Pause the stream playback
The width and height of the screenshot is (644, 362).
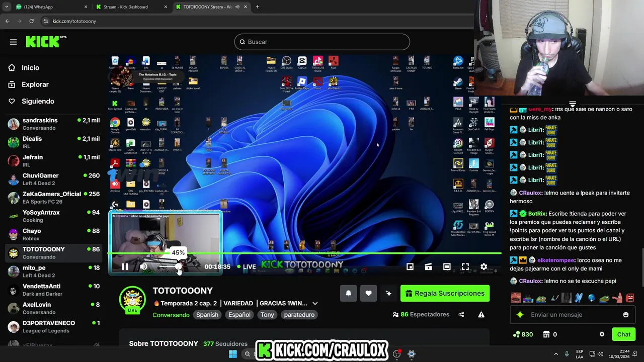[125, 267]
